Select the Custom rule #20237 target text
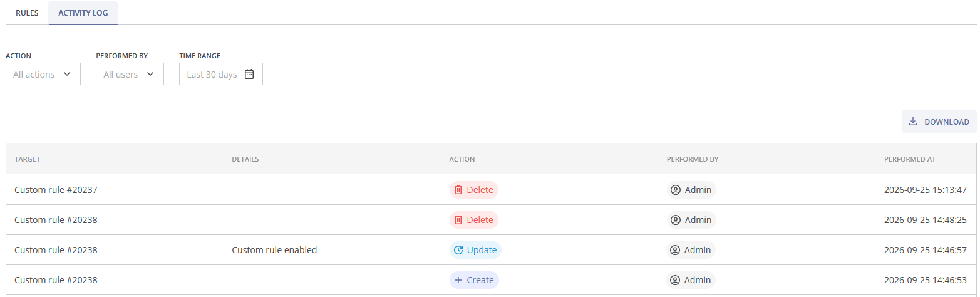The height and width of the screenshot is (297, 980). (x=56, y=190)
